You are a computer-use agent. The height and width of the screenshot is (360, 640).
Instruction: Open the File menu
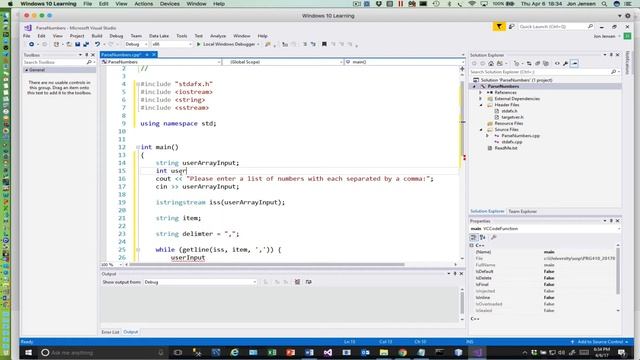(27, 36)
